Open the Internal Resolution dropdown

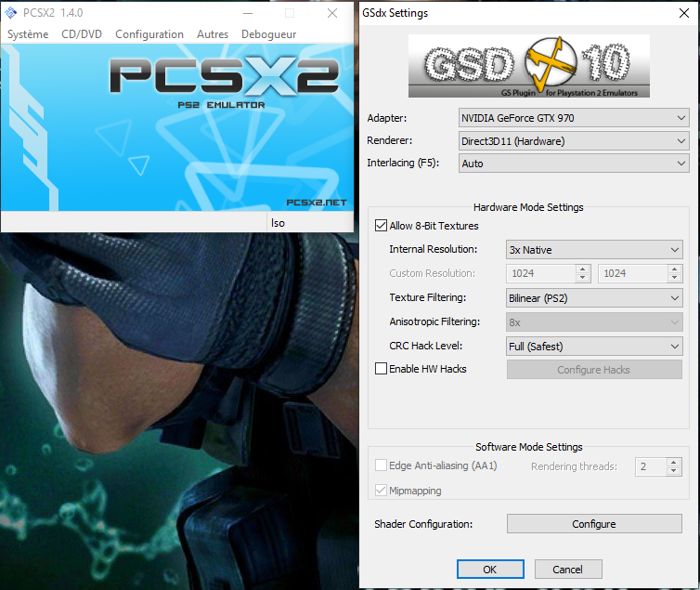[x=594, y=250]
